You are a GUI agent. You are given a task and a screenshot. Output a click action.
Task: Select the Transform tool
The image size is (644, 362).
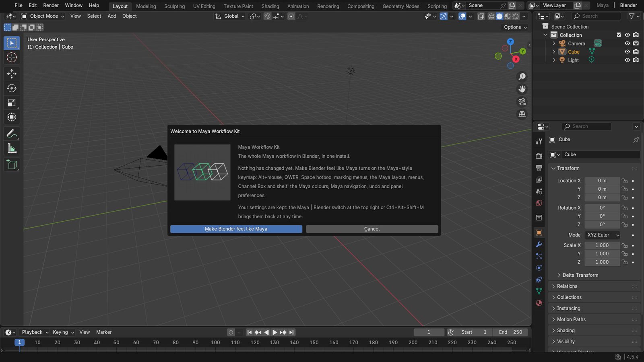pos(12,117)
